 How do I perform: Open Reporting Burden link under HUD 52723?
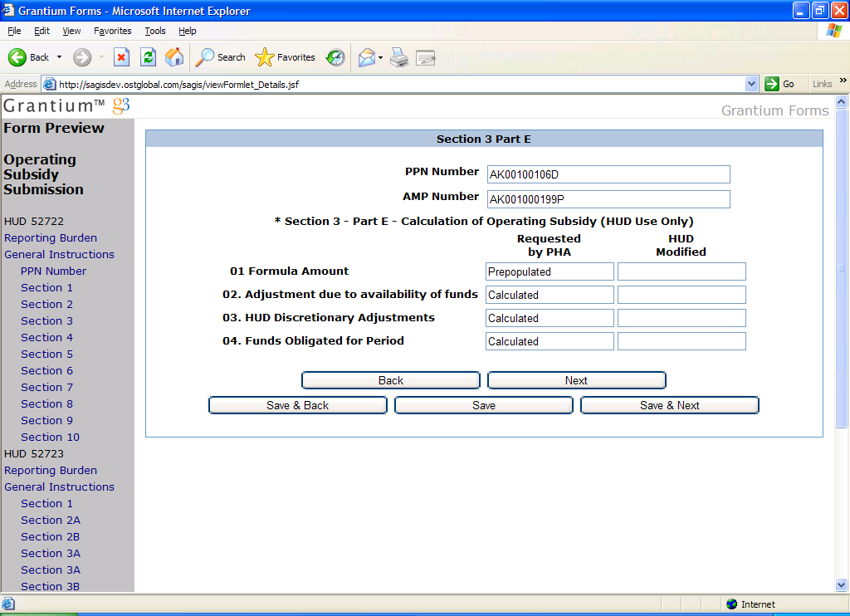pos(51,471)
